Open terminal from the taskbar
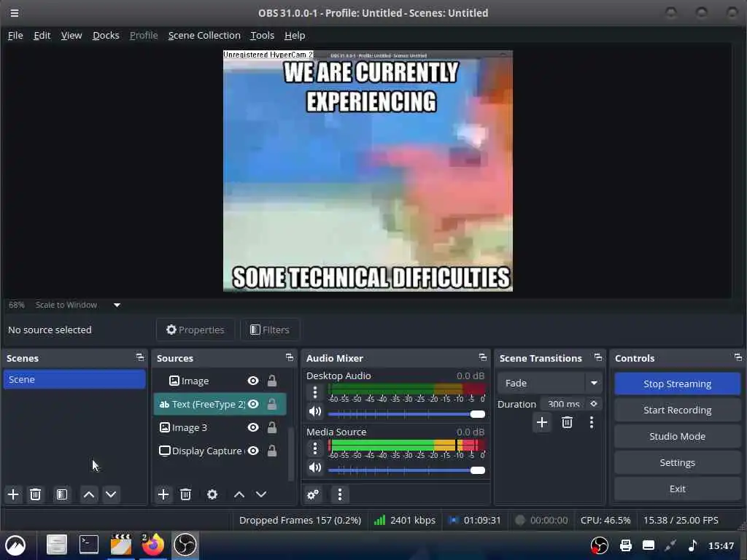747x560 pixels. click(88, 545)
